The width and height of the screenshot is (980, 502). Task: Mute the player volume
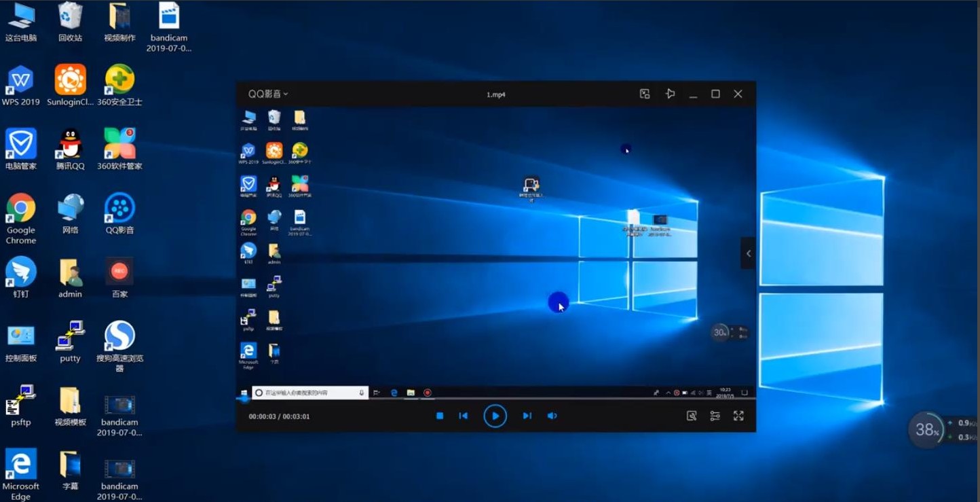point(552,416)
